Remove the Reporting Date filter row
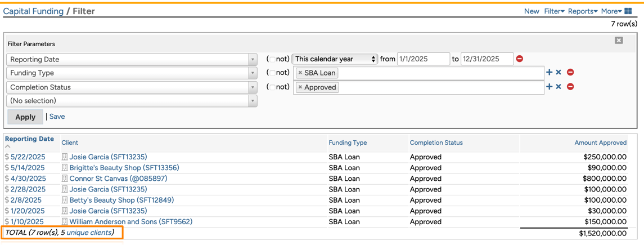Viewport: 644px width, 245px height. pos(520,59)
